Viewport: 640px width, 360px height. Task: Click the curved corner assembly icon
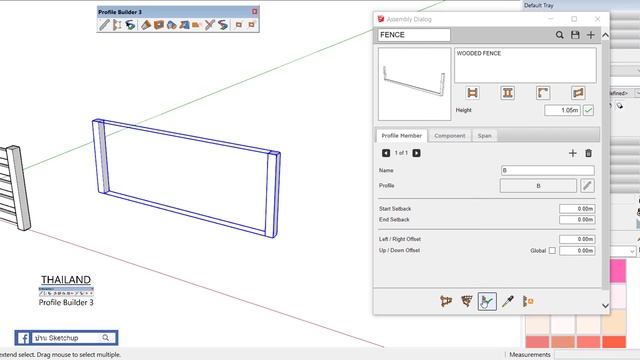(543, 93)
